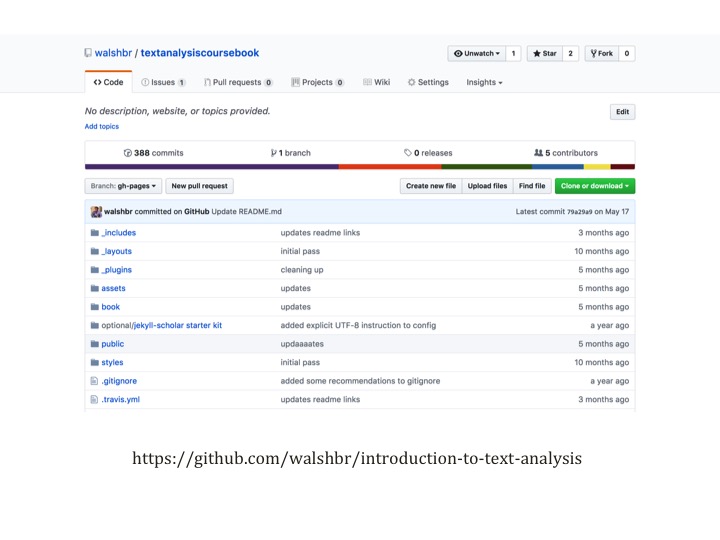720x540 pixels.
Task: Switch to the Code tab
Action: 108,82
